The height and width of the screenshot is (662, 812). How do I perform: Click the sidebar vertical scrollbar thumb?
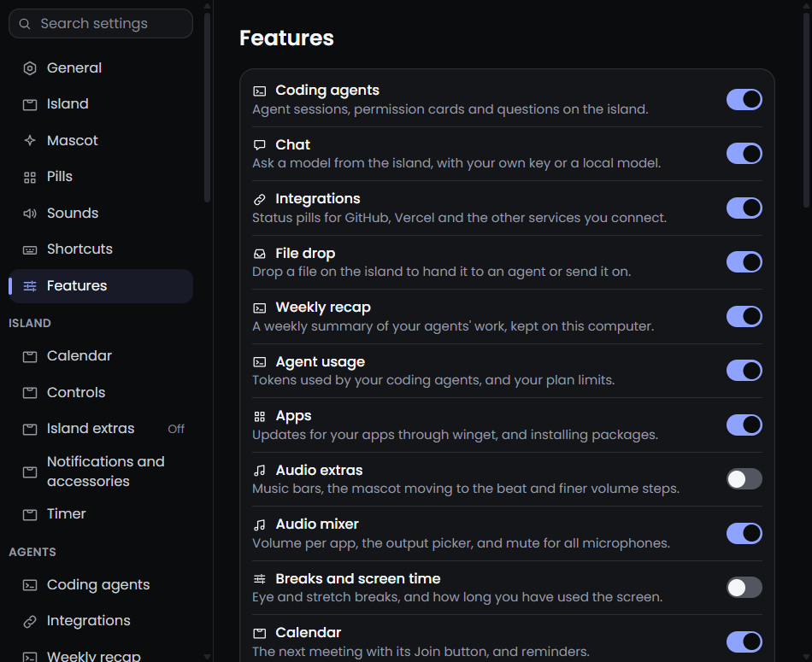pyautogui.click(x=207, y=108)
